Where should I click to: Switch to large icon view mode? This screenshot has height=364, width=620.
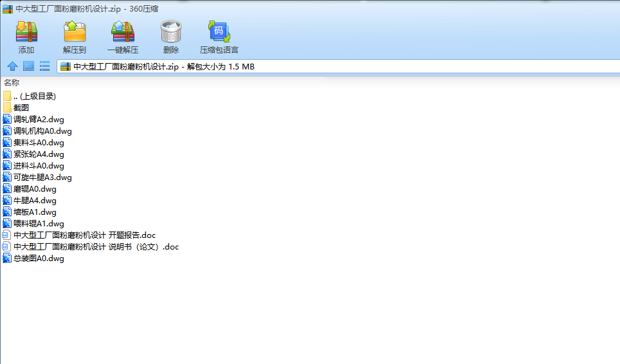pos(28,66)
